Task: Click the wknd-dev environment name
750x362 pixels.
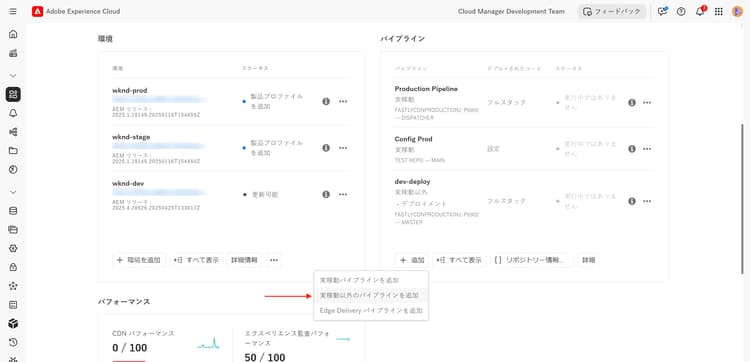Action: (128, 183)
